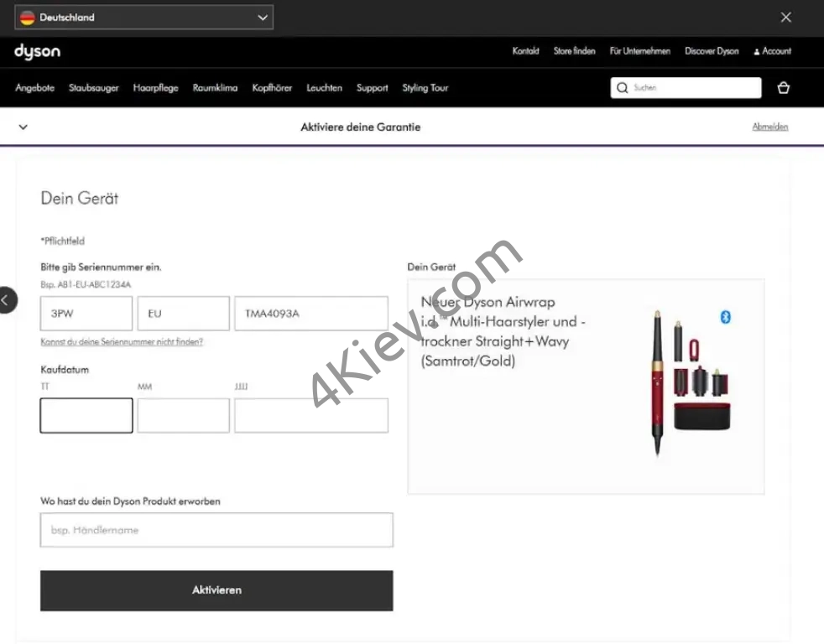Open 'Kannst du deine Seriennummer nicht finden?' link

(122, 342)
